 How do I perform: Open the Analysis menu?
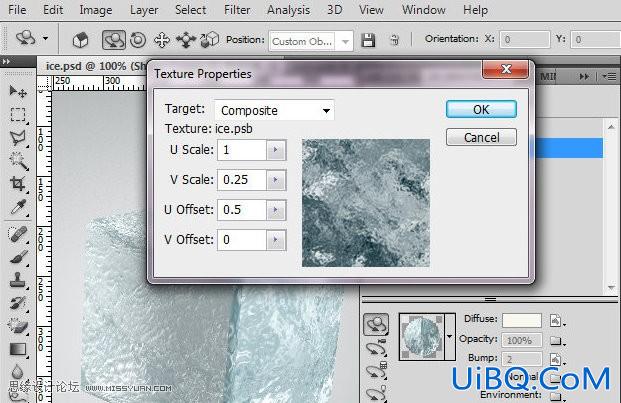point(288,10)
